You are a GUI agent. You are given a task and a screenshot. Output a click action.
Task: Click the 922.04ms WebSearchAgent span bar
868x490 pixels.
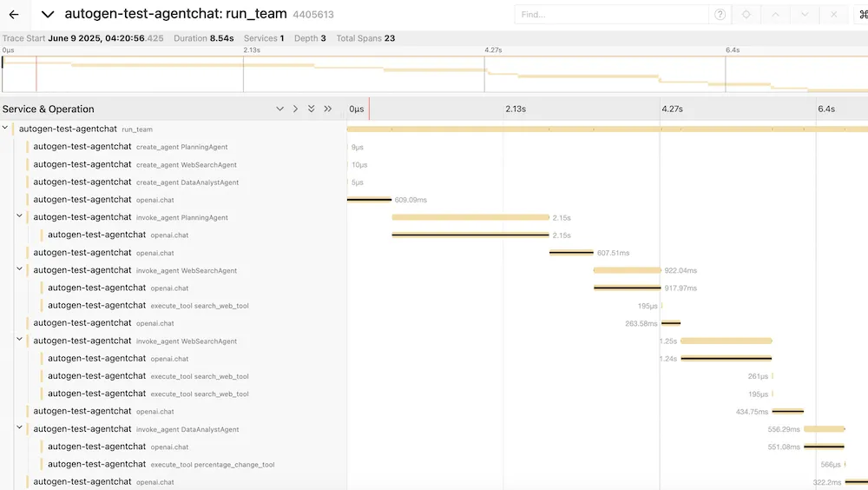(x=628, y=270)
